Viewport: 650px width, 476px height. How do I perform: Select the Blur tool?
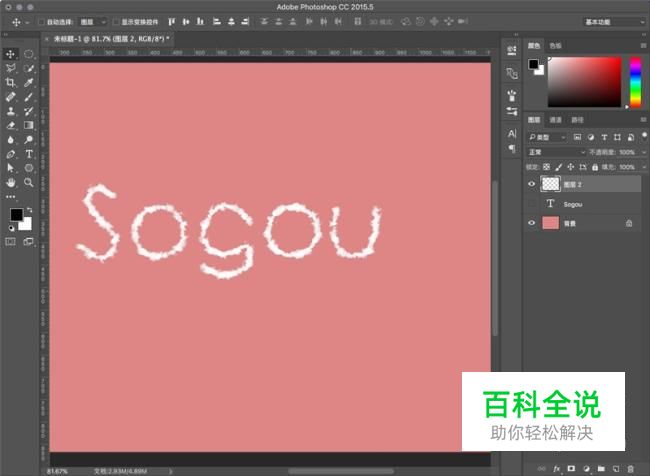(x=10, y=140)
